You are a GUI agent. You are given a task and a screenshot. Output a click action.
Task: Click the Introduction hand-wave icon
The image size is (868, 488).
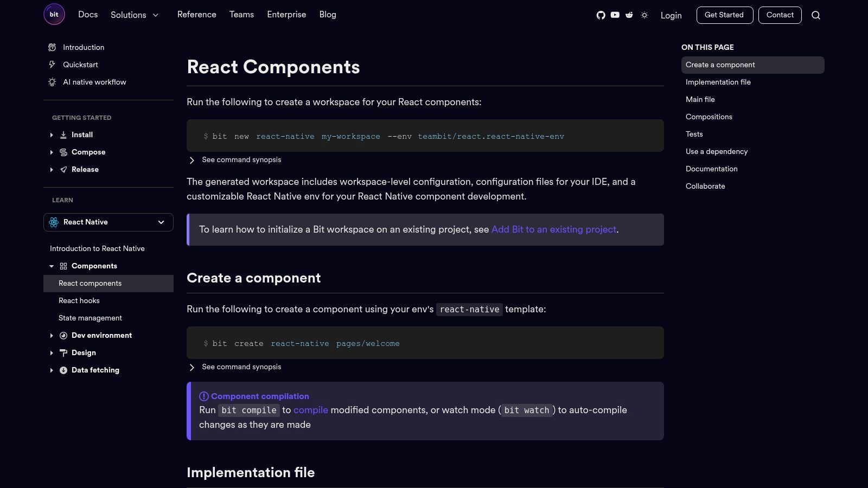coord(52,47)
